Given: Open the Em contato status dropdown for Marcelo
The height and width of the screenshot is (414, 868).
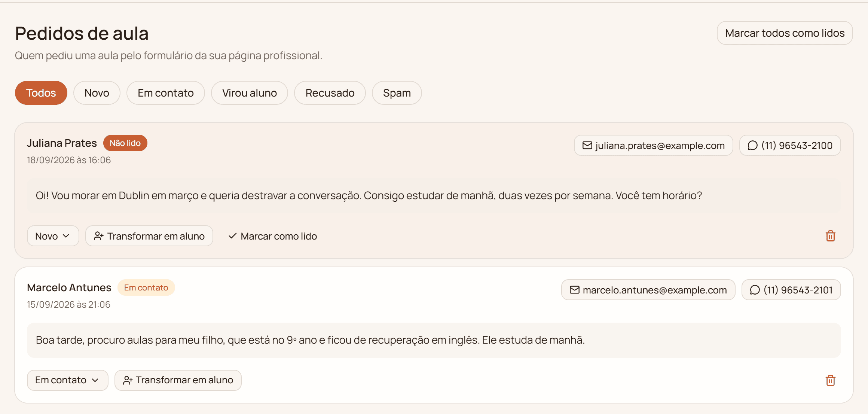Looking at the screenshot, I should point(67,380).
